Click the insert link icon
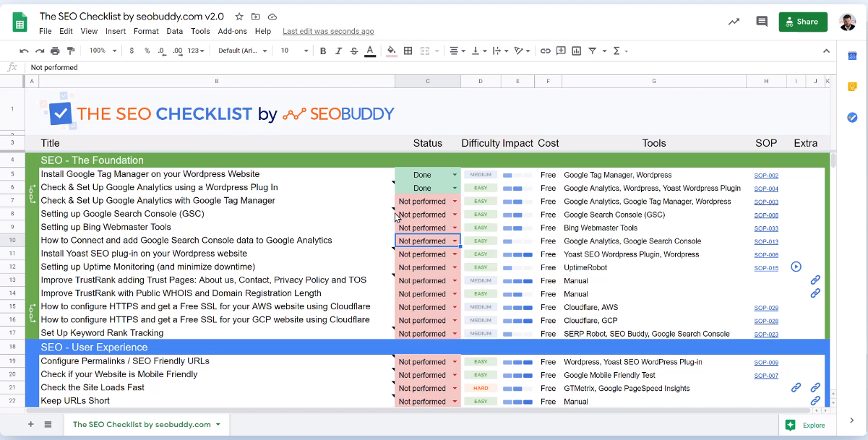Image resolution: width=868 pixels, height=440 pixels. pyautogui.click(x=546, y=51)
